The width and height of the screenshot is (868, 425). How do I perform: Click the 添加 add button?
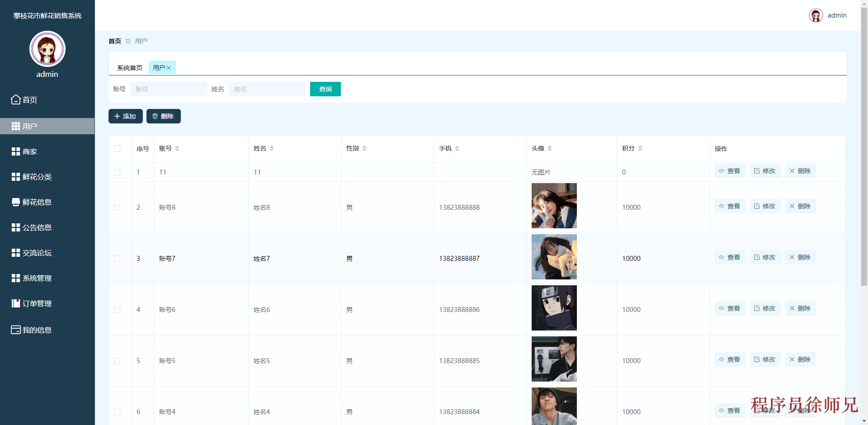[x=125, y=116]
